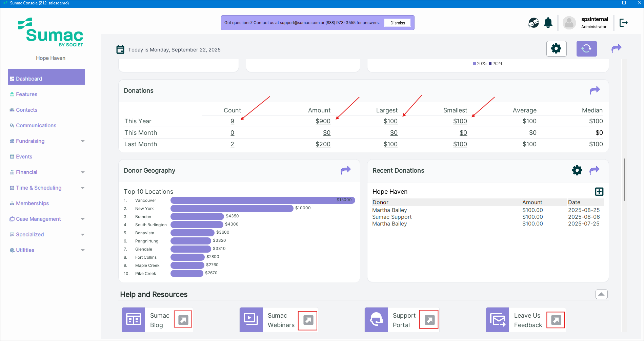Open Contacts from the sidebar

pos(26,110)
